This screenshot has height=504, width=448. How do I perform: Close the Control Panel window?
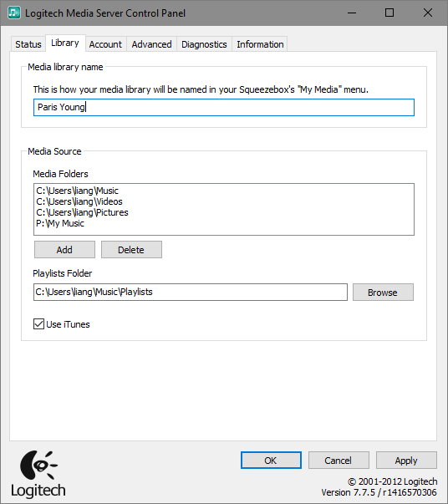coord(428,13)
